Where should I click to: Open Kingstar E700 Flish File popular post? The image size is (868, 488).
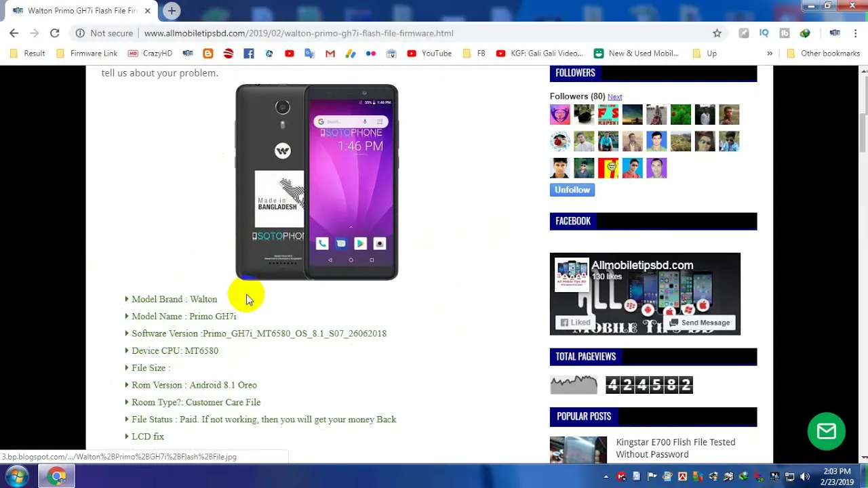pos(675,448)
